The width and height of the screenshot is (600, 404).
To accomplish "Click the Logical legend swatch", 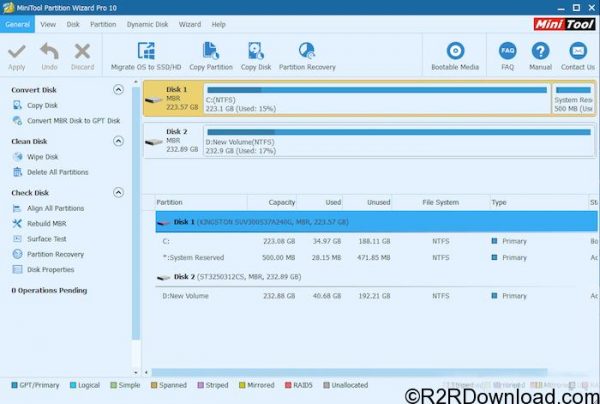I will (x=73, y=385).
